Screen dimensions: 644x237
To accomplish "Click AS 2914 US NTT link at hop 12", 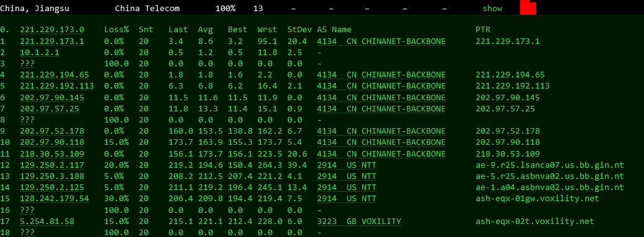I will pos(347,165).
